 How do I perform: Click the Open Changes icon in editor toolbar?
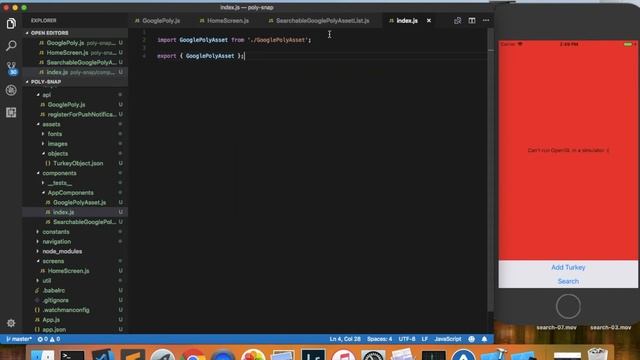pyautogui.click(x=458, y=20)
